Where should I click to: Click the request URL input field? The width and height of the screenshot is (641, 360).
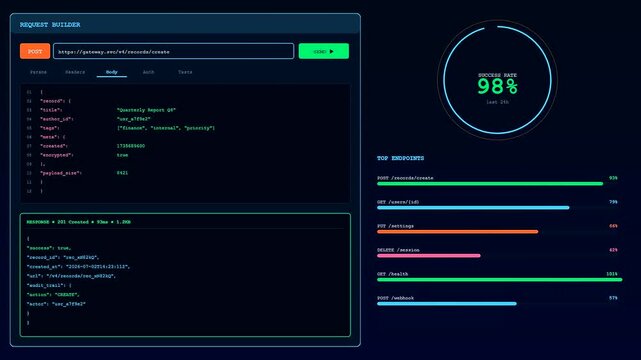tap(173, 51)
